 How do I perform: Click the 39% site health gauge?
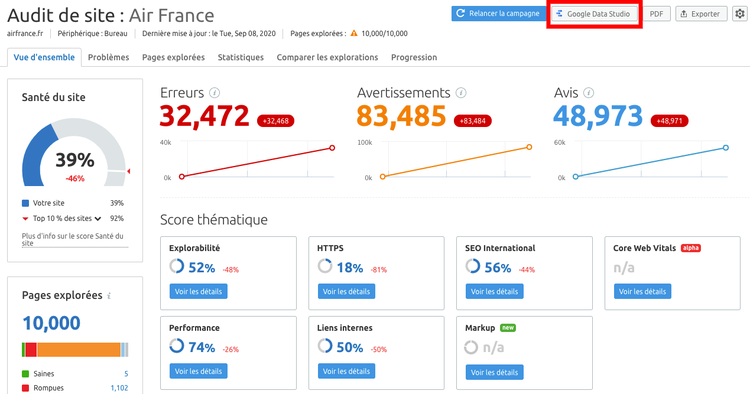[75, 153]
